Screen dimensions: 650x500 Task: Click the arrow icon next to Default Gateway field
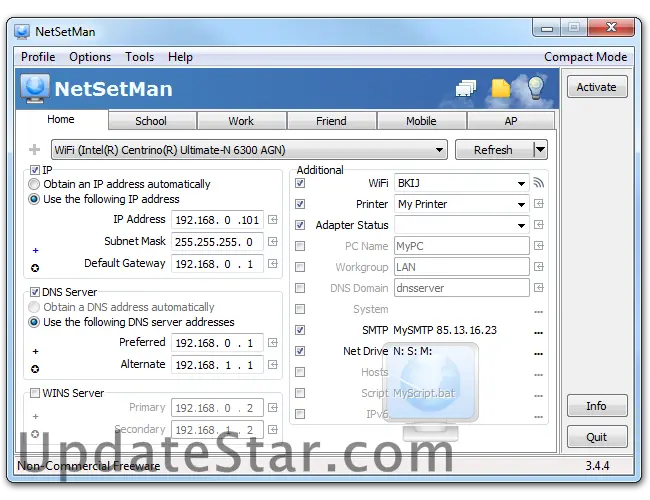(x=273, y=264)
